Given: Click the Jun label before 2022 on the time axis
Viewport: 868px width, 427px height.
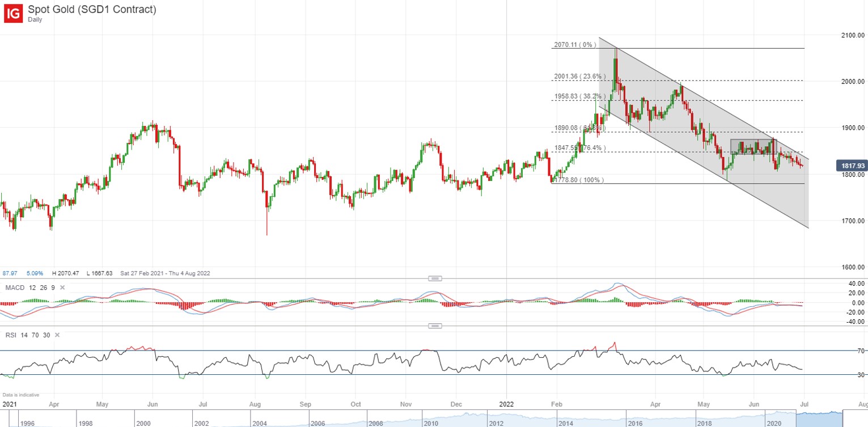Looking at the screenshot, I should pyautogui.click(x=154, y=405).
